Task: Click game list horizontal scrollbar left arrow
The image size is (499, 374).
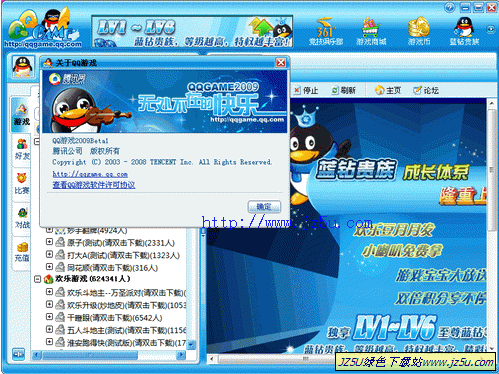Action: tap(36, 355)
